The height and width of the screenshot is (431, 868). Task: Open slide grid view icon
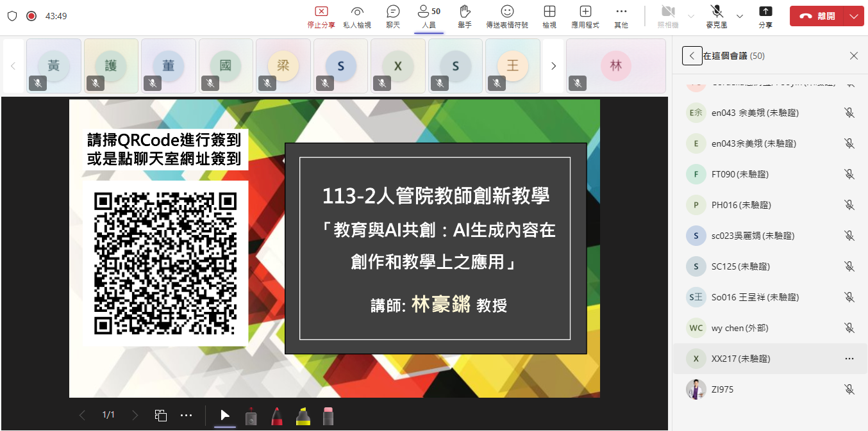pos(161,415)
